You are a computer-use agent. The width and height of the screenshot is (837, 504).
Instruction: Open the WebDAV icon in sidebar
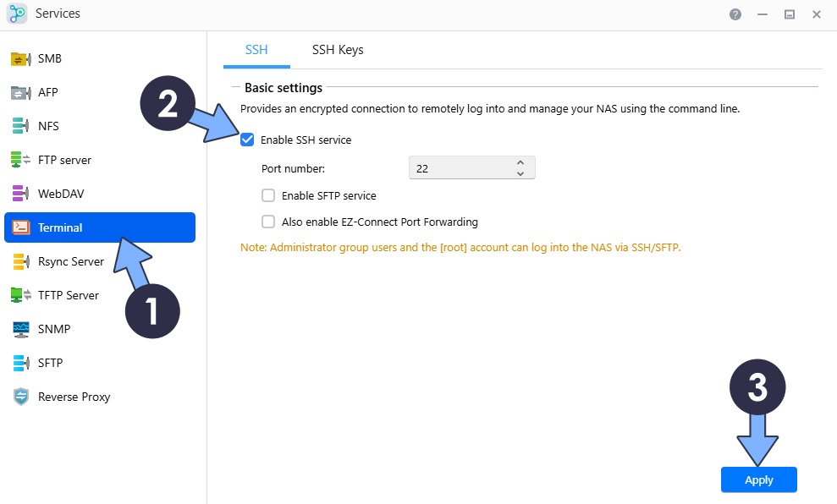pos(21,194)
